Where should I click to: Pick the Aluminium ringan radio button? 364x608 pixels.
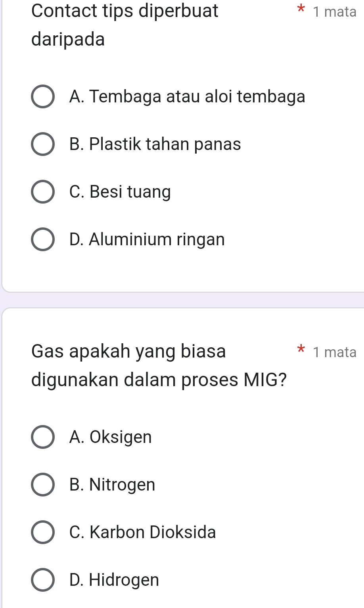(x=43, y=239)
